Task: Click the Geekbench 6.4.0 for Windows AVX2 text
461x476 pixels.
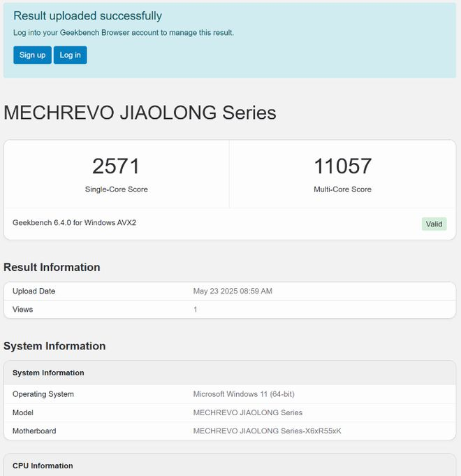Action: (74, 223)
